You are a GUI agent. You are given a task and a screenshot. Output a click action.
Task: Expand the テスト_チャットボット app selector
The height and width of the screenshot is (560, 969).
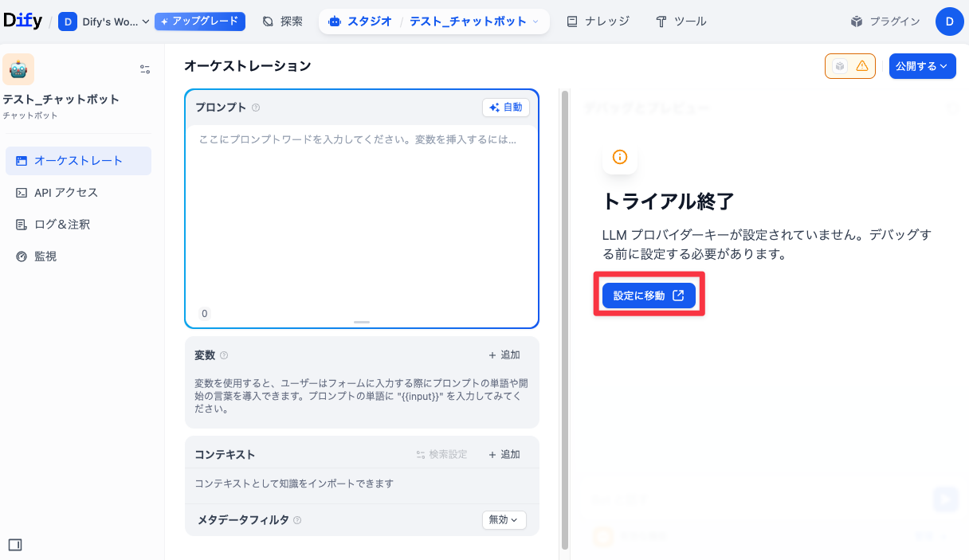473,22
